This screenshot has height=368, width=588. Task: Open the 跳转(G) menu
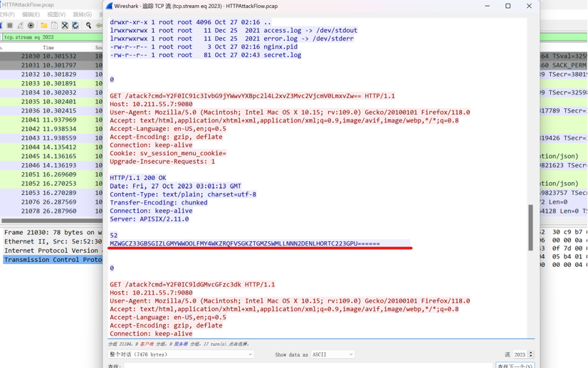tap(82, 15)
